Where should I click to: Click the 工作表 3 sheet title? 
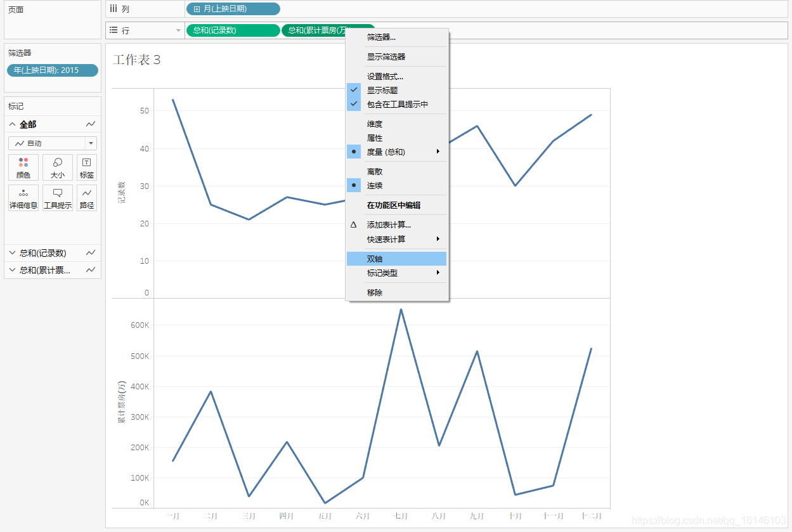coord(137,60)
